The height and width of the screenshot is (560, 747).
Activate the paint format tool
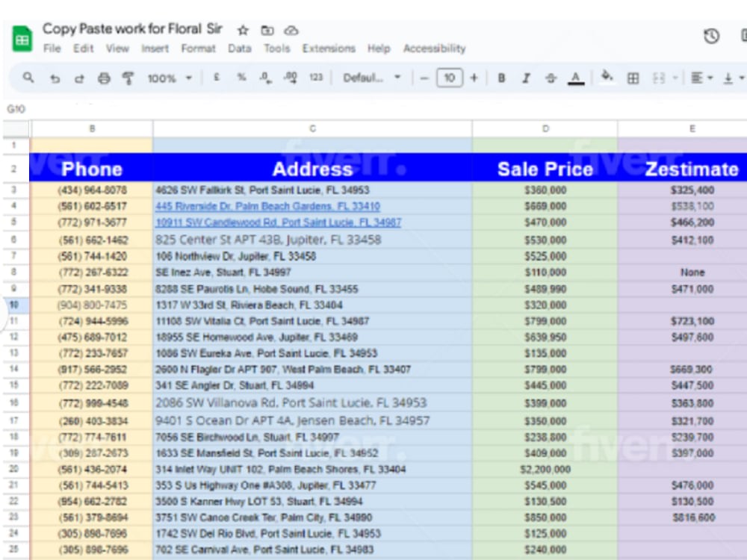[x=128, y=78]
